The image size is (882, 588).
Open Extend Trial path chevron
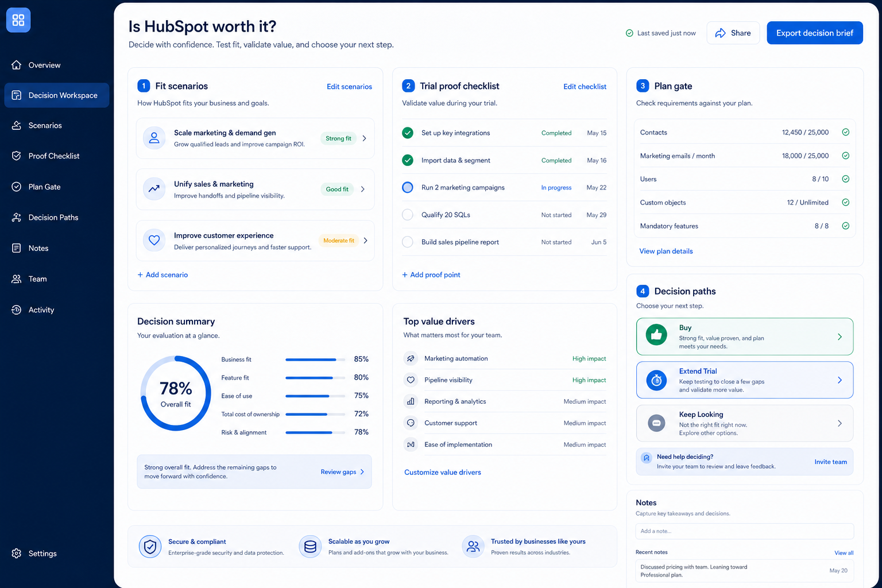(840, 380)
